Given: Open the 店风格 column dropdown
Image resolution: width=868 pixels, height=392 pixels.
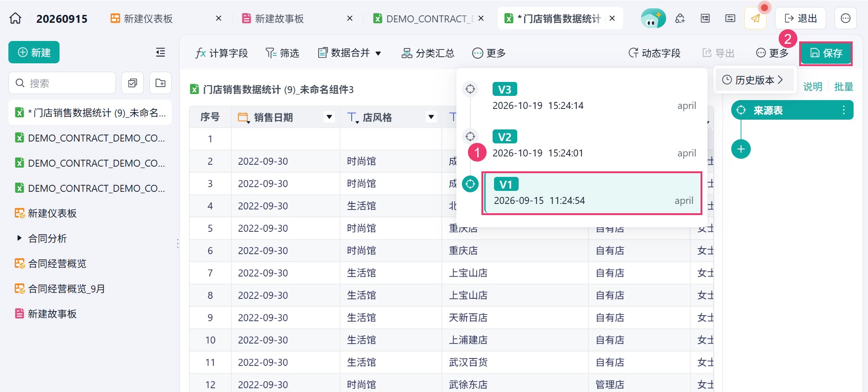Looking at the screenshot, I should tap(431, 117).
